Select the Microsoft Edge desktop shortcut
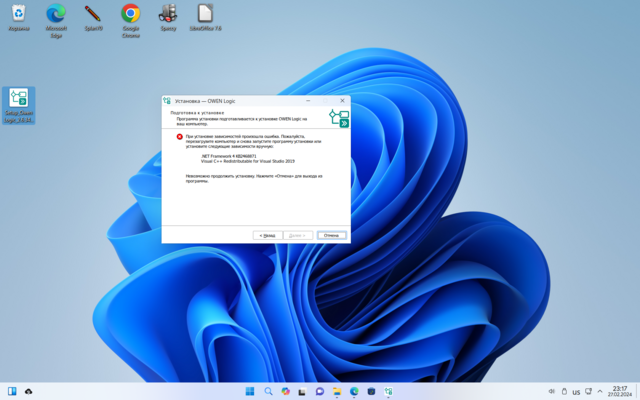Image resolution: width=640 pixels, height=400 pixels. coord(56,17)
